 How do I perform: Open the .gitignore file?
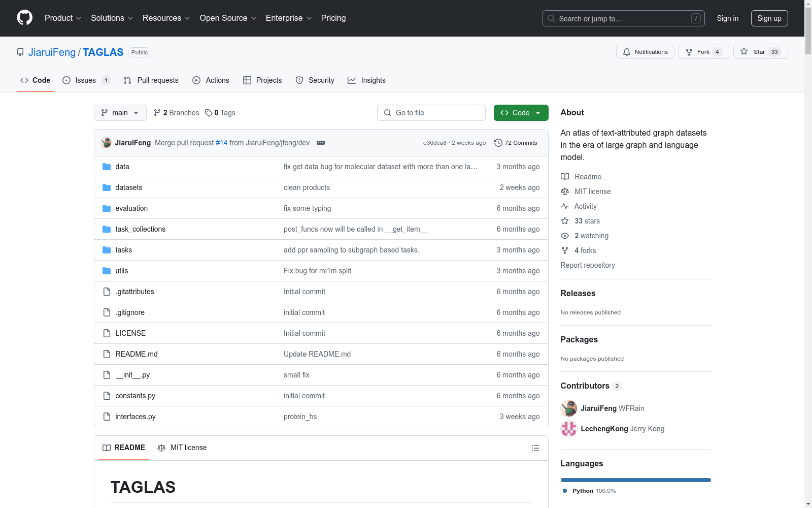coord(130,312)
